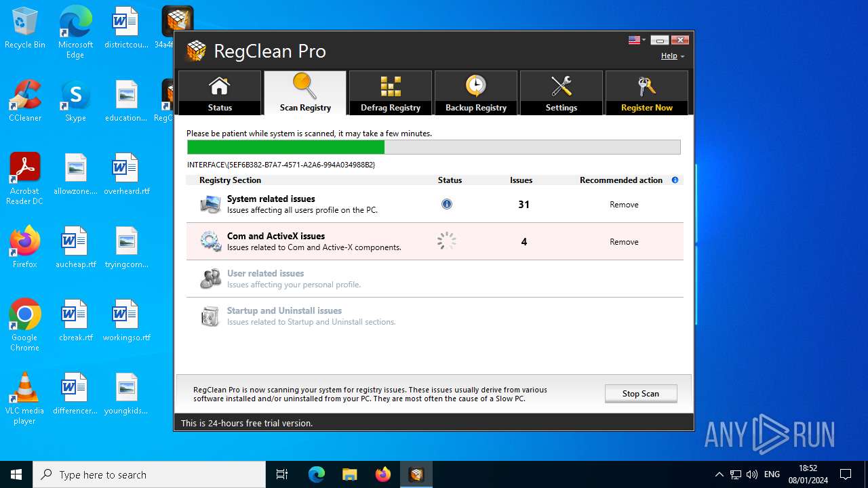Select the Scan Registry tab label

pos(305,108)
